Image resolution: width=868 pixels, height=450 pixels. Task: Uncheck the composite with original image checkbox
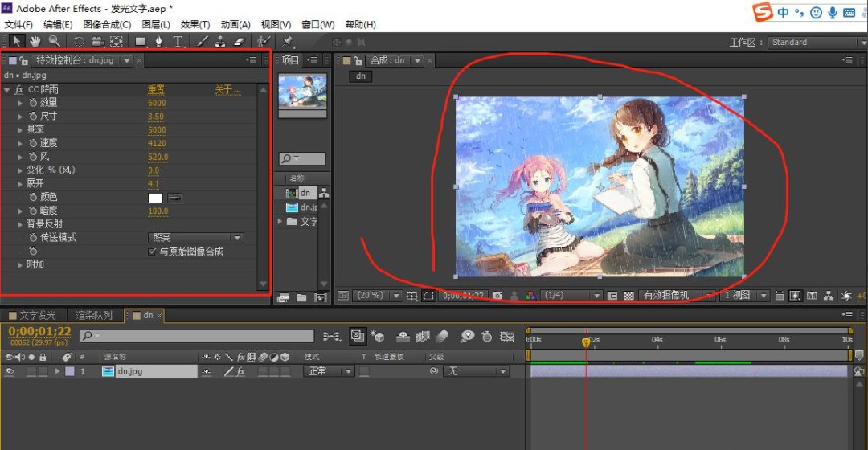click(x=154, y=252)
